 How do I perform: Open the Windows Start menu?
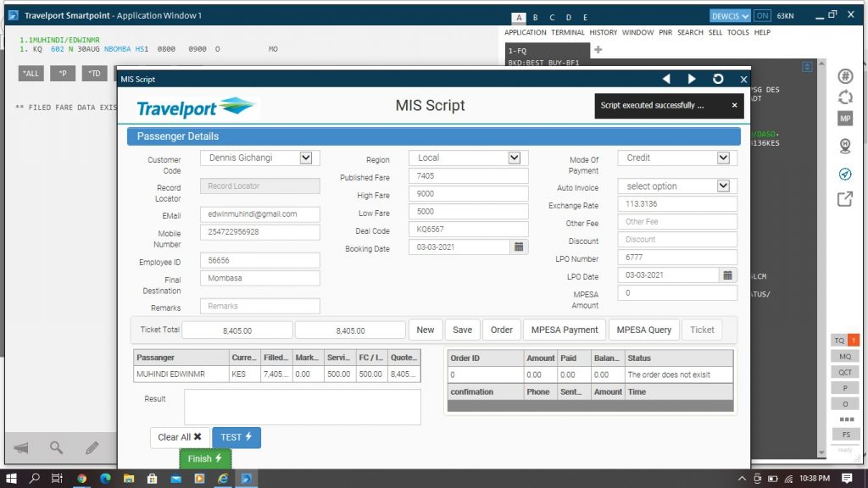pos(11,478)
